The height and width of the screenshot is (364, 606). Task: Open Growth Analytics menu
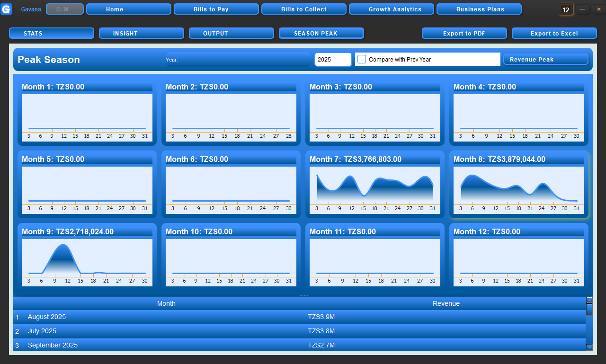click(x=392, y=9)
